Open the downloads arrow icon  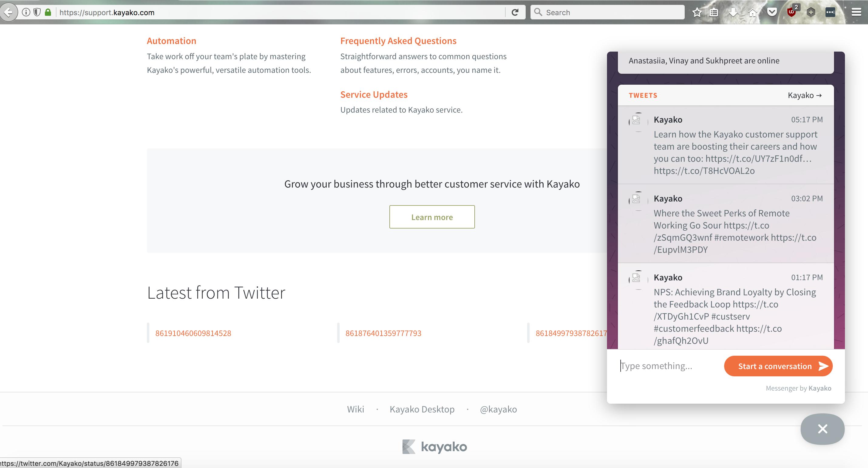click(x=733, y=12)
